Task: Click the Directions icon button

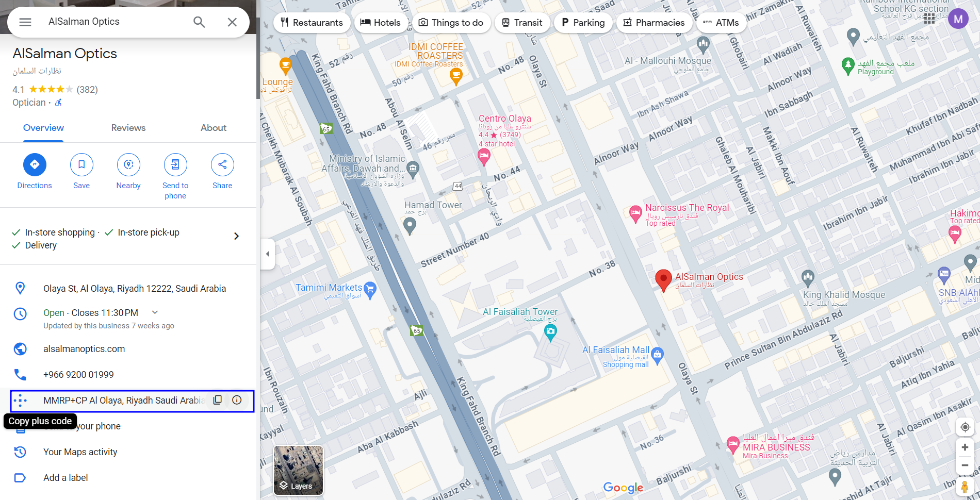Action: [35, 164]
